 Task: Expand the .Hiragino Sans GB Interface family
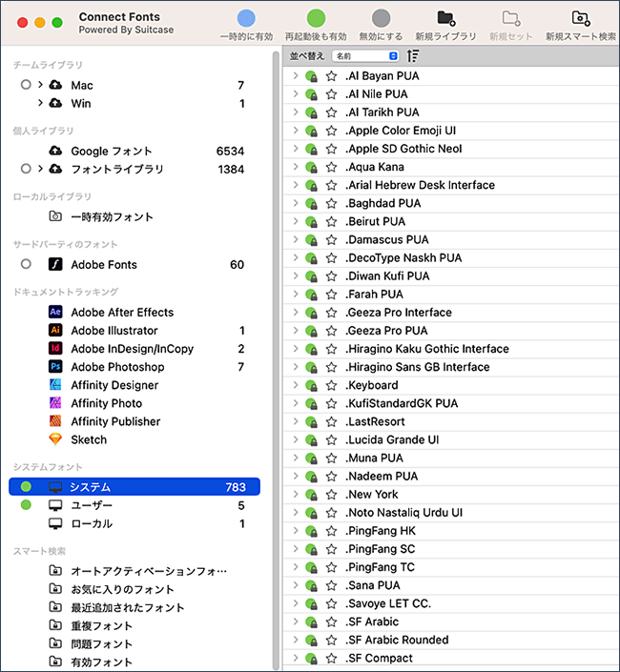[x=295, y=367]
